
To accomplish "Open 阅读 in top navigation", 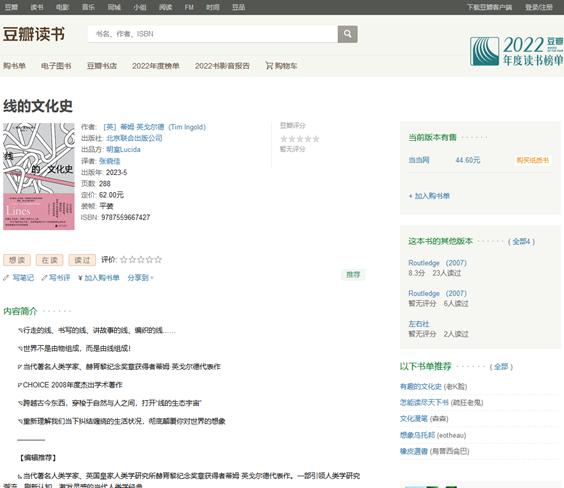I will click(165, 7).
